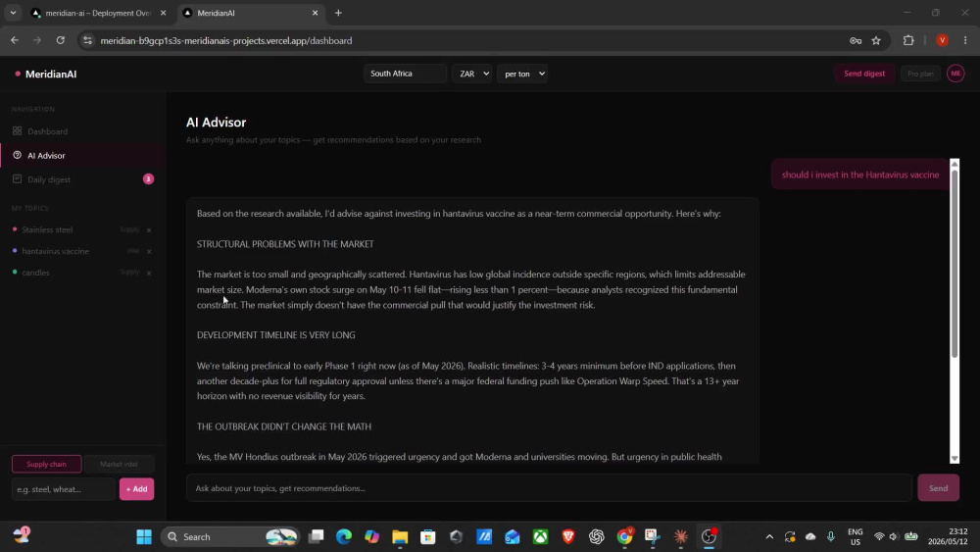Click the + Add topic button

(136, 489)
